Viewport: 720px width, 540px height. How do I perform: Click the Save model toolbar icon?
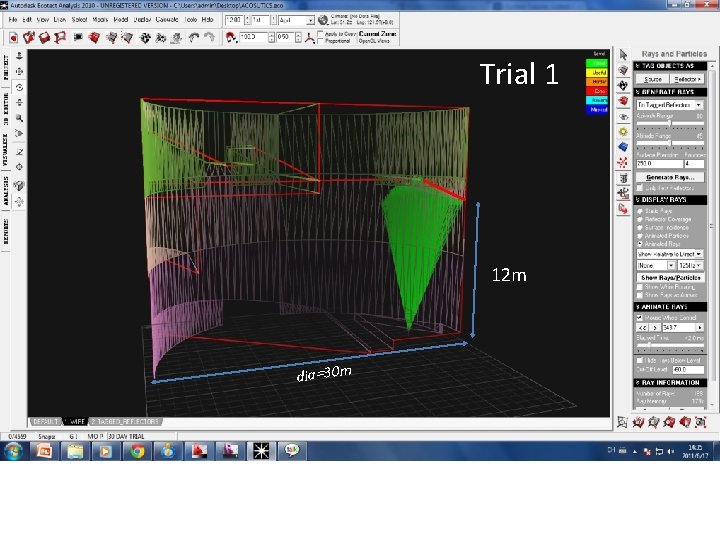click(x=45, y=37)
